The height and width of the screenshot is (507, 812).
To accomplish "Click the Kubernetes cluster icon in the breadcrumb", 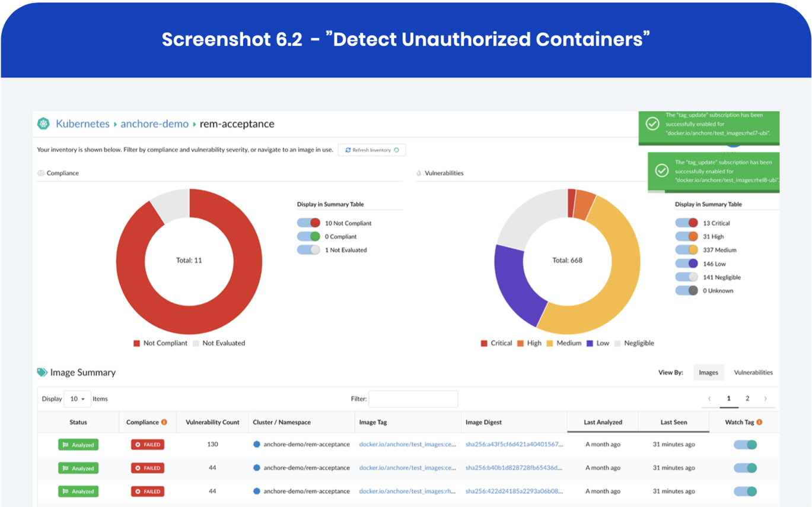I will click(x=43, y=123).
